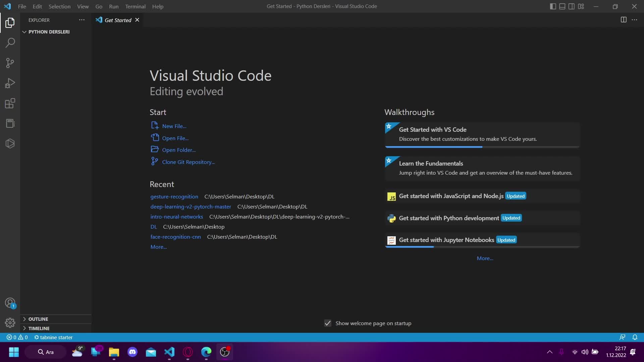Open Discord from the taskbar
Screen dimensions: 644x362
point(132,352)
